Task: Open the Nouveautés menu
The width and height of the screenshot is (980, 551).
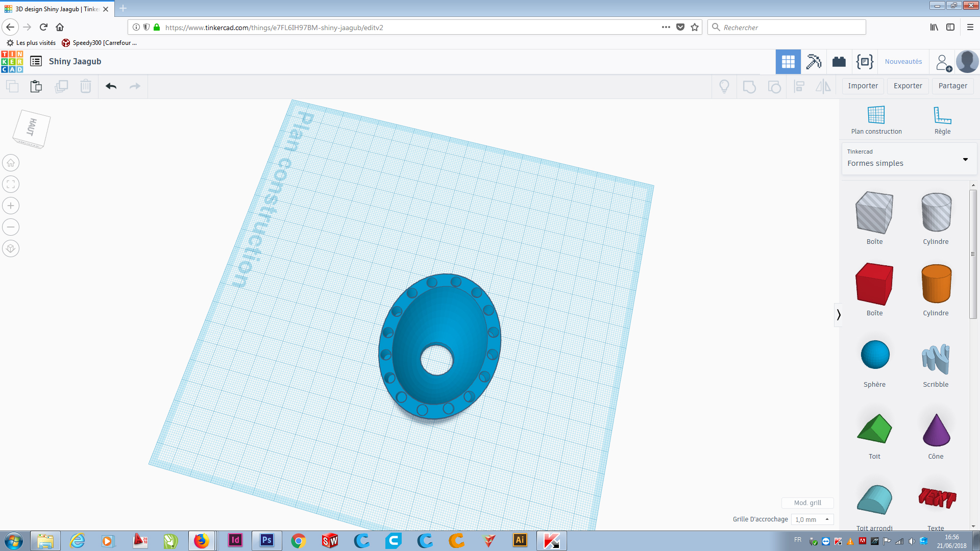Action: tap(903, 62)
